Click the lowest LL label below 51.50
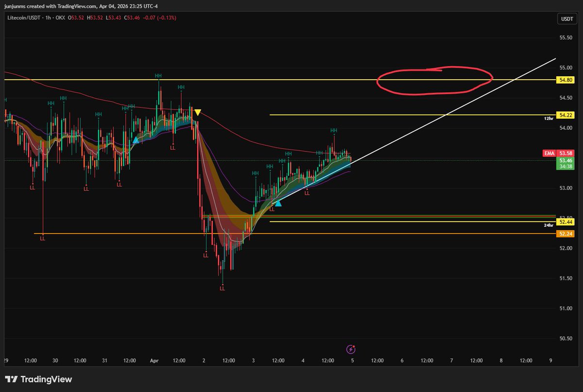583x392 pixels. 222,289
